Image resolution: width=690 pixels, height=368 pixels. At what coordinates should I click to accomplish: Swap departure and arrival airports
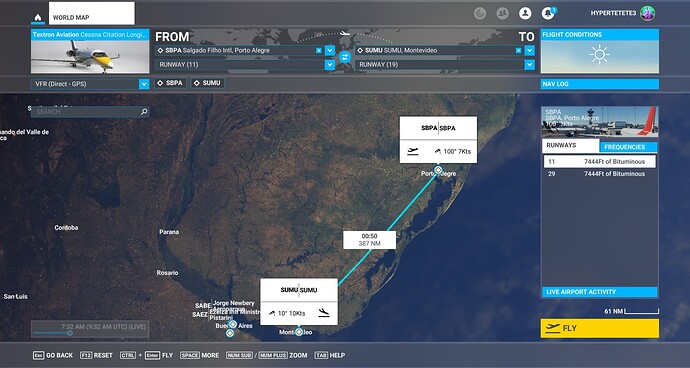pos(345,57)
